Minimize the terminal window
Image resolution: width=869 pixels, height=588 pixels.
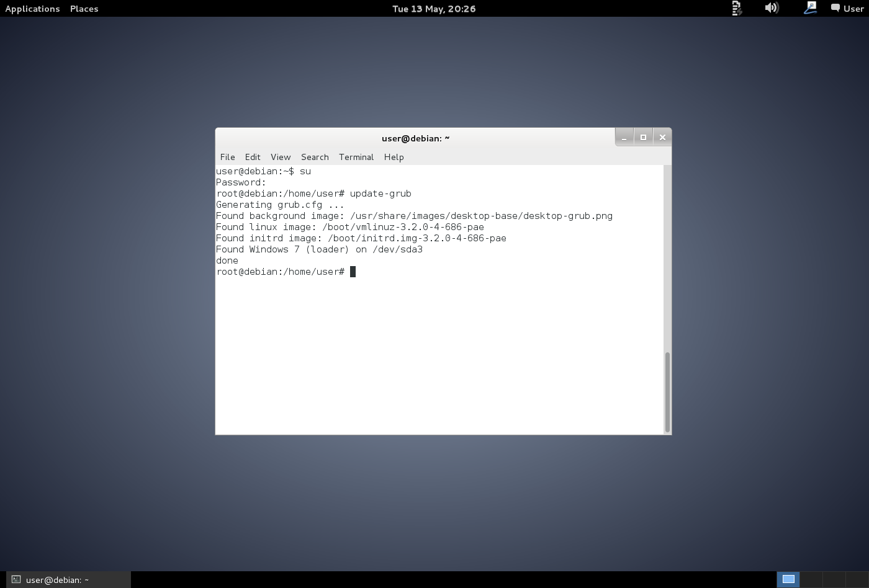click(x=624, y=137)
